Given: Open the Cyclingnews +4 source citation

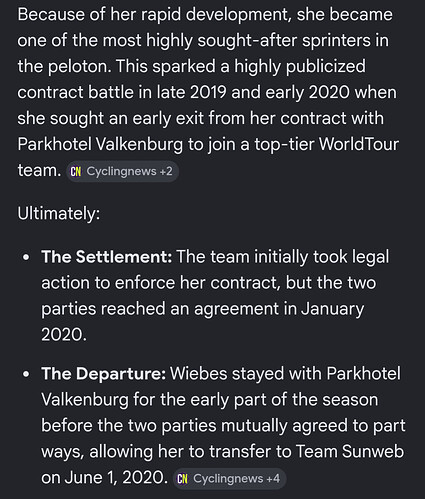Looking at the screenshot, I should pos(230,479).
